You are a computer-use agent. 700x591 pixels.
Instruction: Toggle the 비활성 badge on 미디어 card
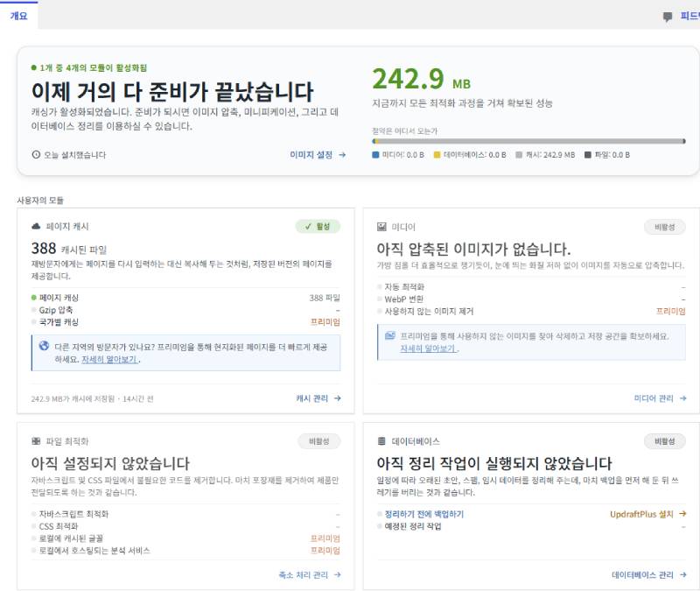665,227
